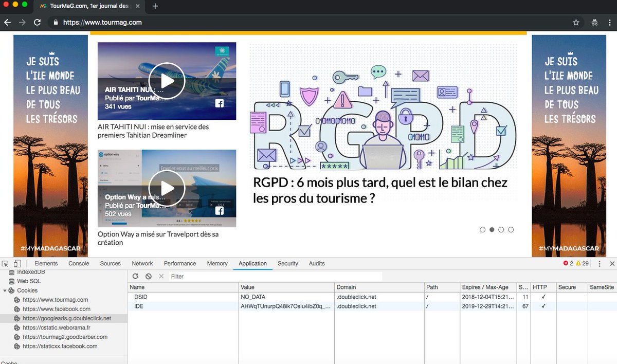Sort cookies by the Name column header
Image resolution: width=617 pixels, height=364 pixels.
(184, 287)
